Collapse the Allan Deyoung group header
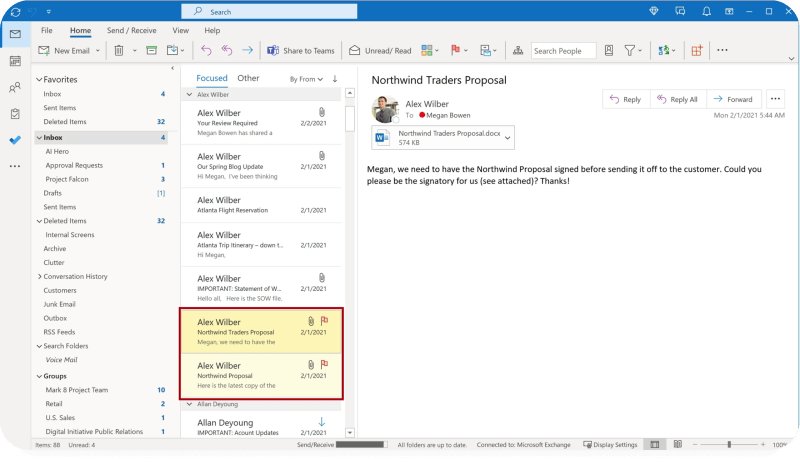The image size is (800, 466). click(x=189, y=404)
